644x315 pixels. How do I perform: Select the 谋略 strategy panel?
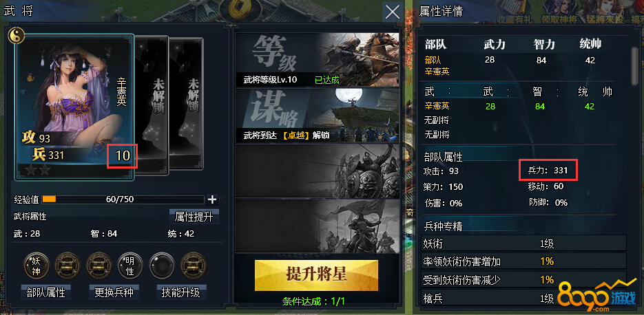click(x=318, y=115)
